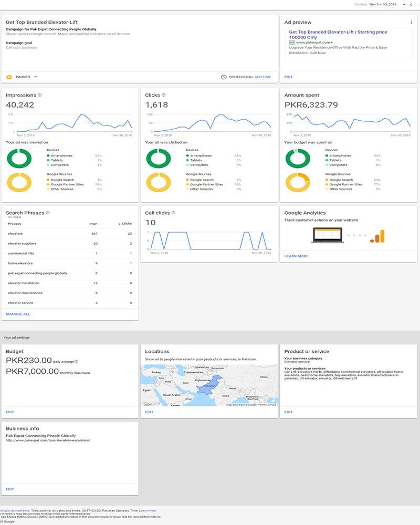Click the Amount spent line chart
The width and height of the screenshot is (420, 525).
coord(352,123)
